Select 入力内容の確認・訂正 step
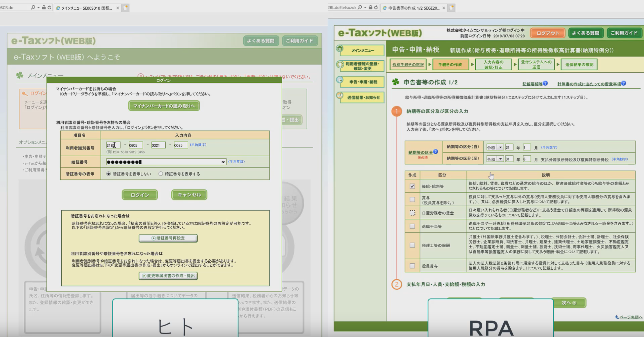644x337 pixels. [493, 65]
